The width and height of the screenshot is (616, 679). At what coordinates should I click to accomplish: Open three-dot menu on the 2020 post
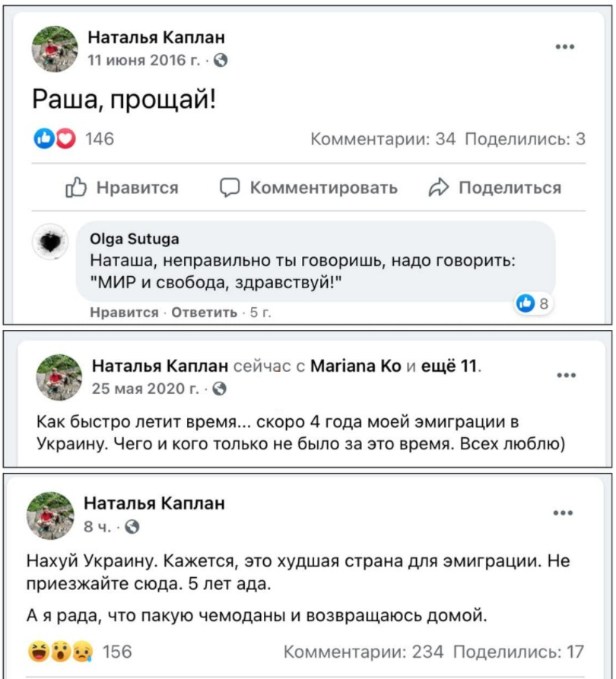pyautogui.click(x=566, y=375)
